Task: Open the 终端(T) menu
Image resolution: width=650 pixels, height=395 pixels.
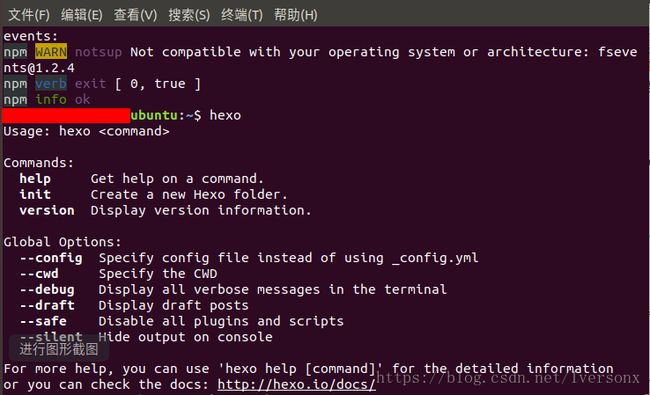Action: [242, 15]
